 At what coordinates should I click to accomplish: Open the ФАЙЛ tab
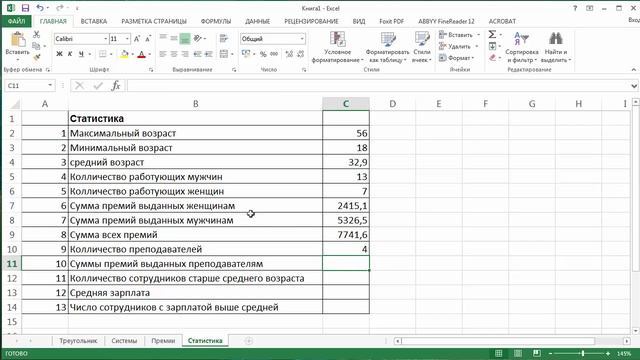coord(16,21)
